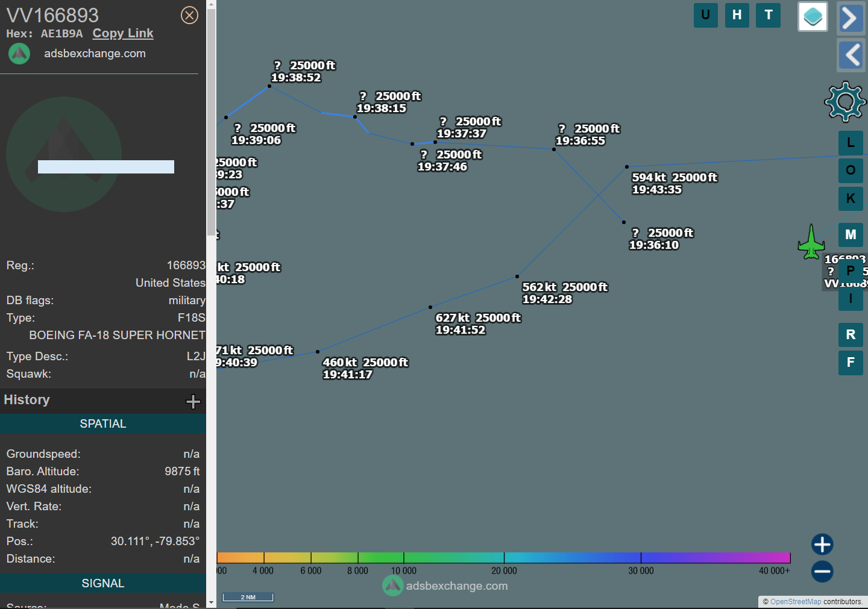Toggle the F map button
This screenshot has height=609, width=868.
click(x=851, y=363)
